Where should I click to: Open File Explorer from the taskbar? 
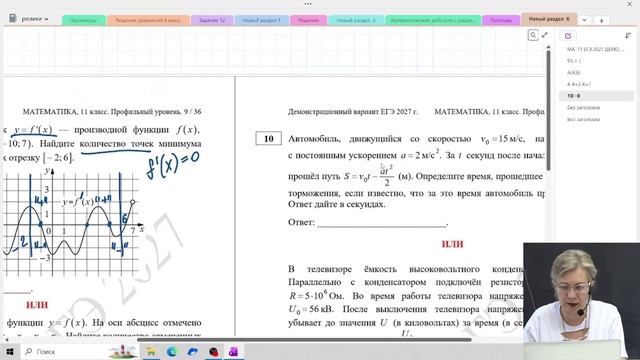click(x=151, y=351)
